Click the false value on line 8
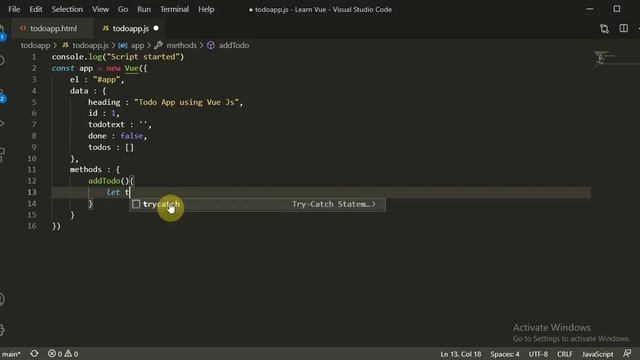The height and width of the screenshot is (360, 640). (131, 136)
